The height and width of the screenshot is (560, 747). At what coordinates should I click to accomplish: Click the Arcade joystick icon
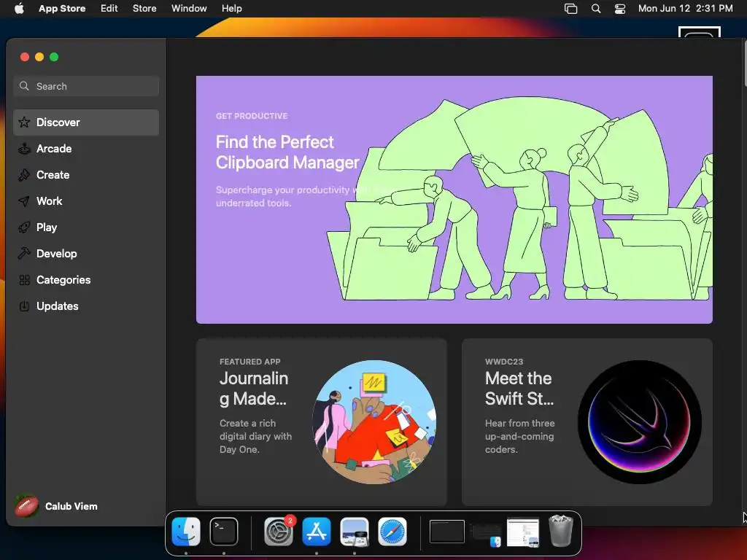[x=24, y=149]
